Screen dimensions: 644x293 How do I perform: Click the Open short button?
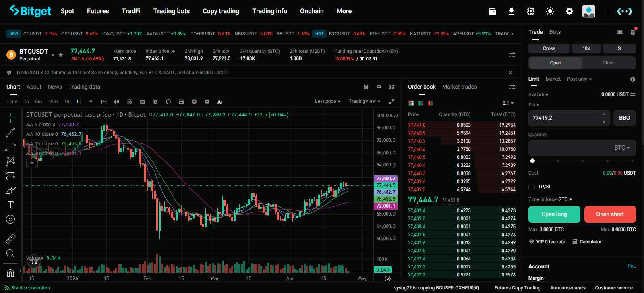[x=610, y=214]
